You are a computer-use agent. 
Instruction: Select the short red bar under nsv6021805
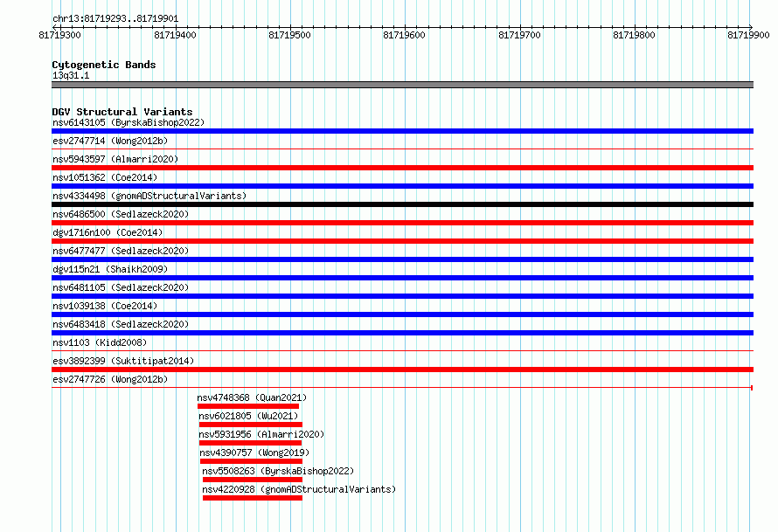pyautogui.click(x=251, y=425)
